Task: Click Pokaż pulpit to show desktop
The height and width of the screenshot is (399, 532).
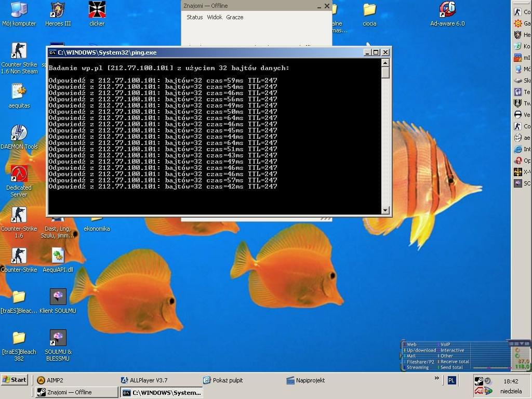Action: coord(222,380)
